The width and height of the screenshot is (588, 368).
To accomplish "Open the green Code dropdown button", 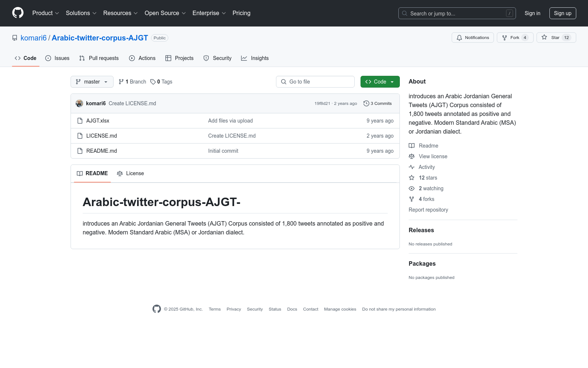I will click(x=380, y=82).
